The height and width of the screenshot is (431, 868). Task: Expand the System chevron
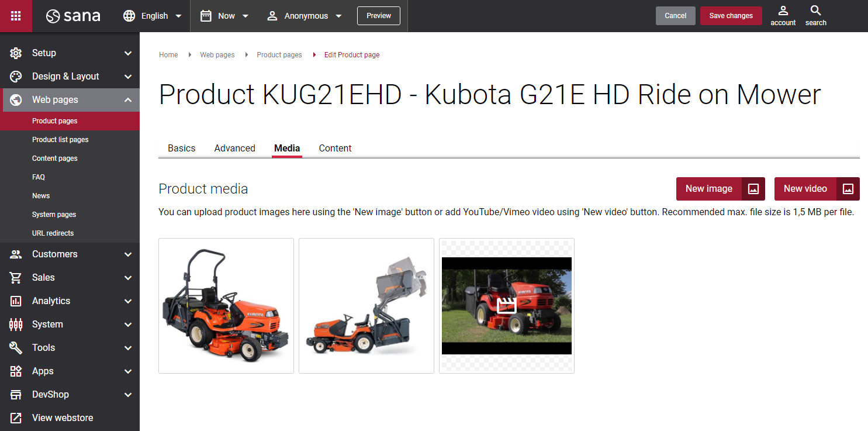pos(128,325)
